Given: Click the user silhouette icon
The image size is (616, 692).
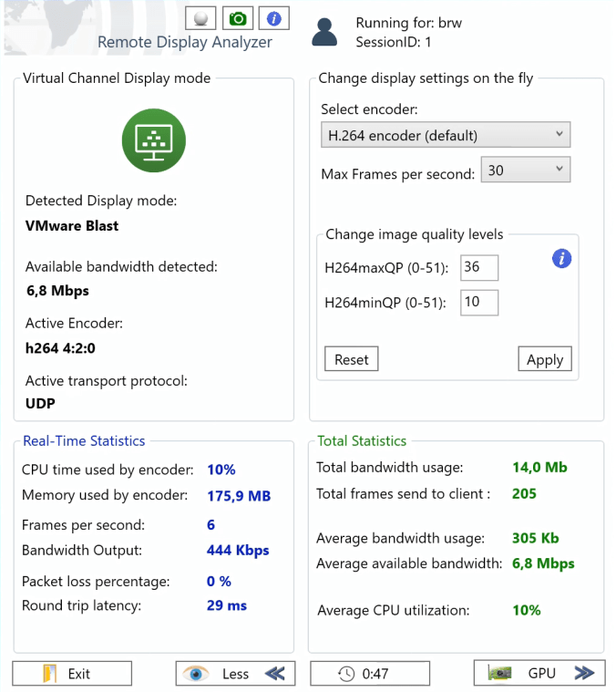Looking at the screenshot, I should [324, 32].
